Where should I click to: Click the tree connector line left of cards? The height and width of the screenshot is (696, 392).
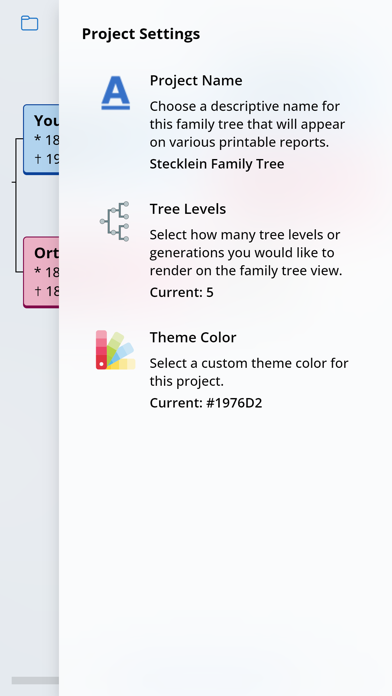pyautogui.click(x=17, y=205)
